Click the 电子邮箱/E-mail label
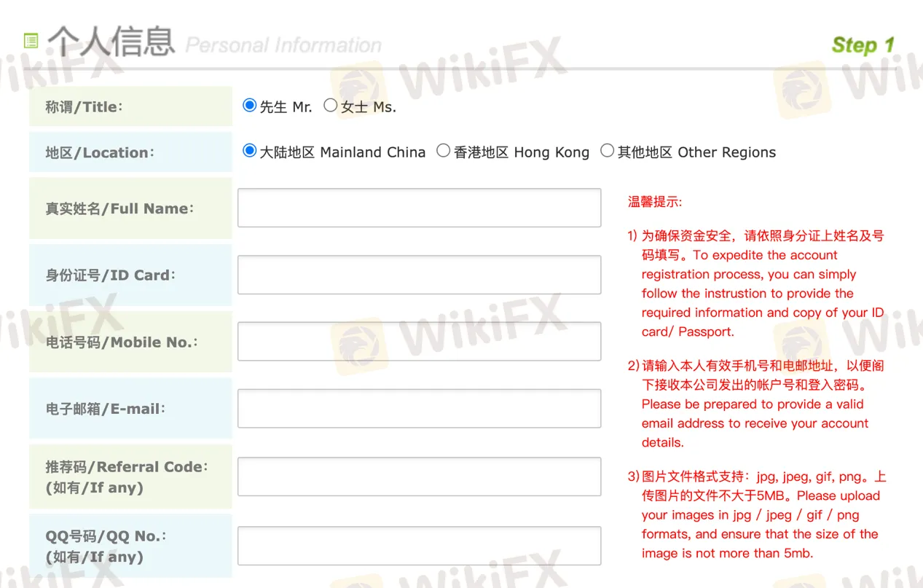This screenshot has width=923, height=588. point(106,409)
